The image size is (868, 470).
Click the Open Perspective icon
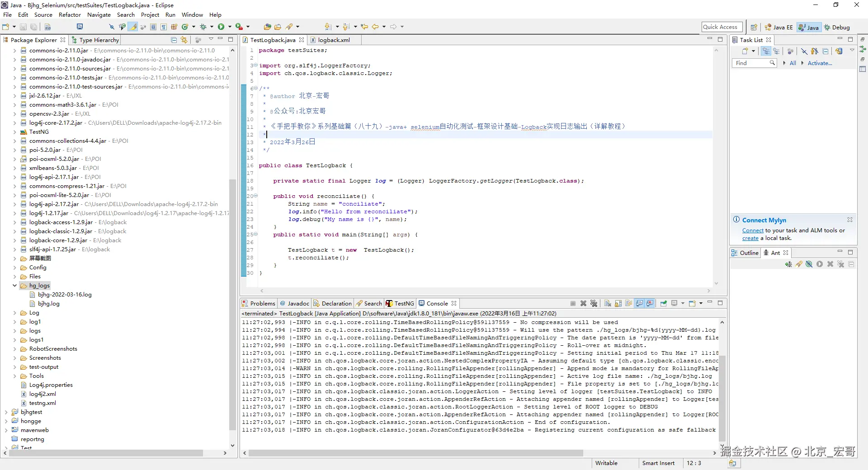point(754,28)
